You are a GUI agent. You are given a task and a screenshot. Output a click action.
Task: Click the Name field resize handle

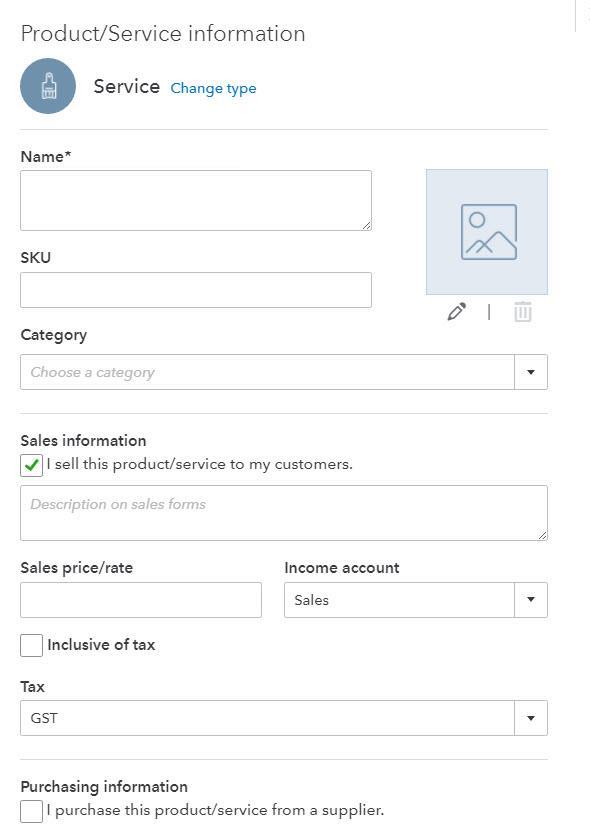tap(367, 226)
